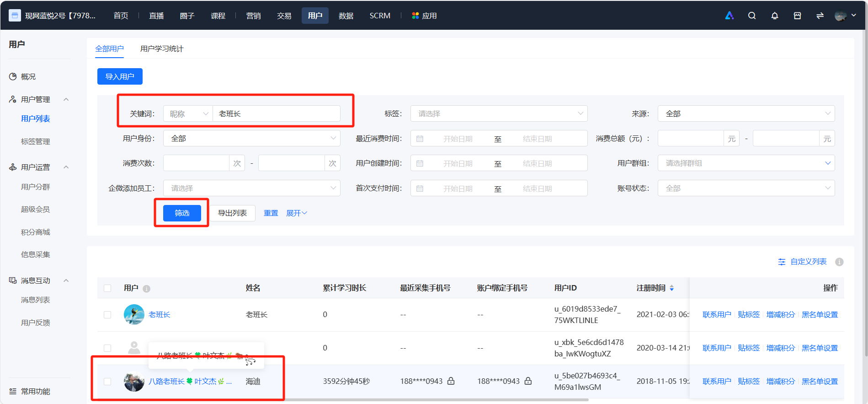Click the 导入用户 button

click(120, 76)
